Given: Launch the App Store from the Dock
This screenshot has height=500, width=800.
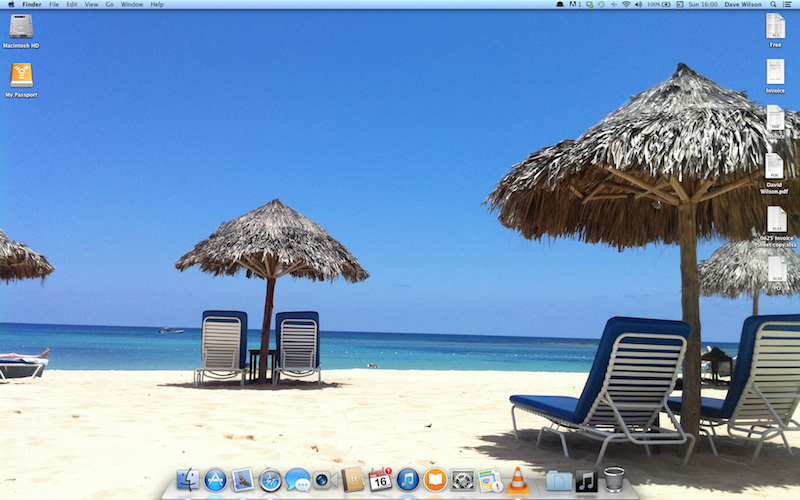Looking at the screenshot, I should tap(215, 480).
